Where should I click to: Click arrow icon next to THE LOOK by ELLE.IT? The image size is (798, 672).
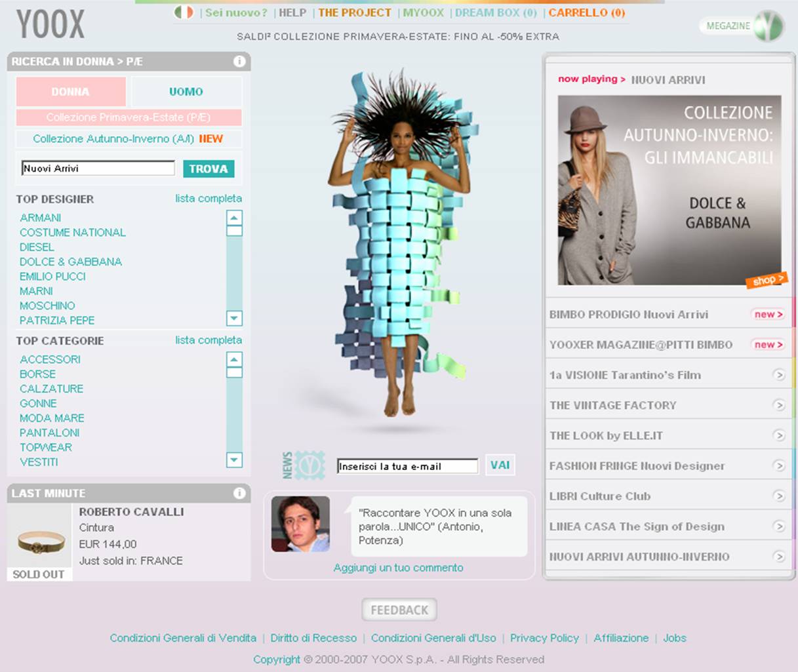[779, 435]
